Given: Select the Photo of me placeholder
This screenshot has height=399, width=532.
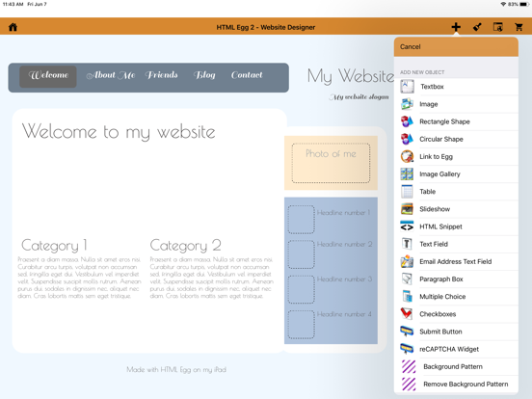Looking at the screenshot, I should click(331, 163).
